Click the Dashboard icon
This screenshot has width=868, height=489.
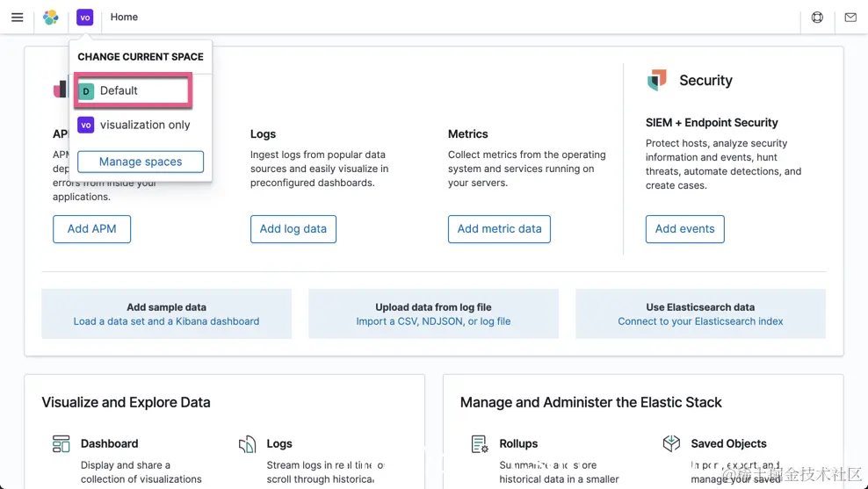pyautogui.click(x=61, y=443)
